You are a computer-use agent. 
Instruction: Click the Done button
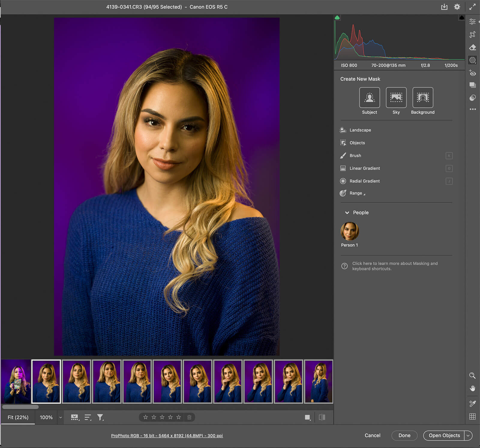coord(404,435)
